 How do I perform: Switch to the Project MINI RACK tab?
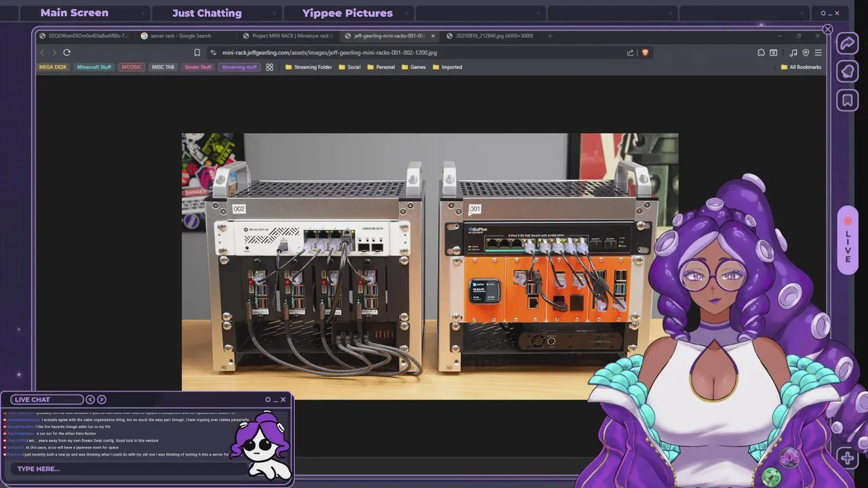pos(288,36)
